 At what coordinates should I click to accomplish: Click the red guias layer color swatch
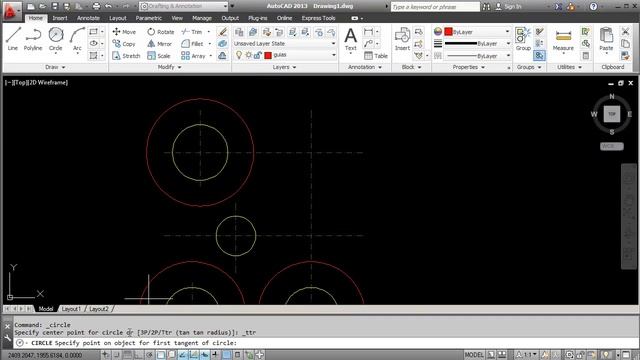click(268, 55)
